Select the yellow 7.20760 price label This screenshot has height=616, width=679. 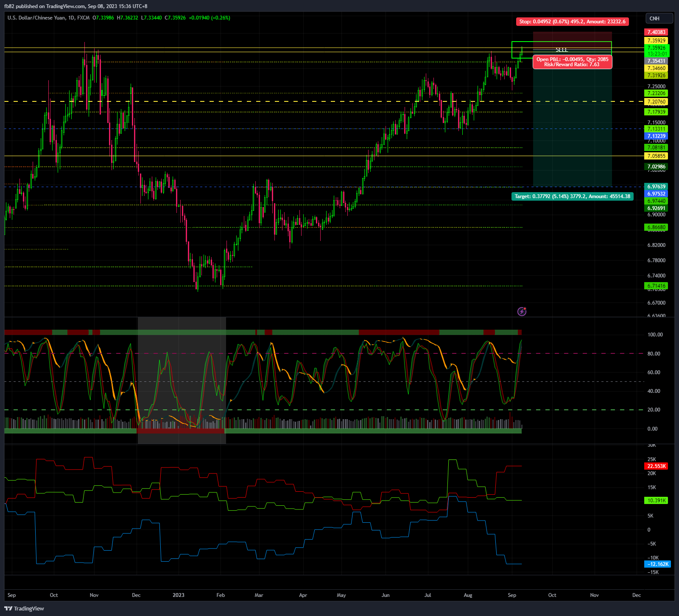click(x=657, y=102)
